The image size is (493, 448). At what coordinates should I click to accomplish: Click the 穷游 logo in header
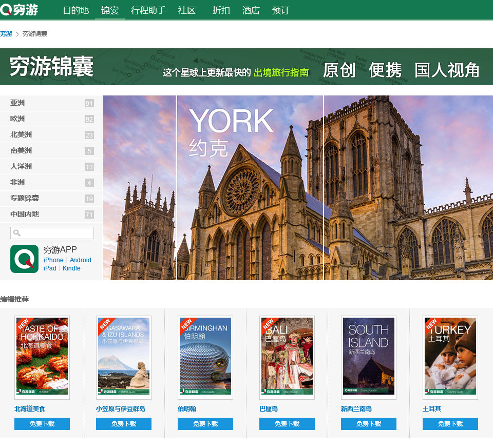click(x=19, y=10)
